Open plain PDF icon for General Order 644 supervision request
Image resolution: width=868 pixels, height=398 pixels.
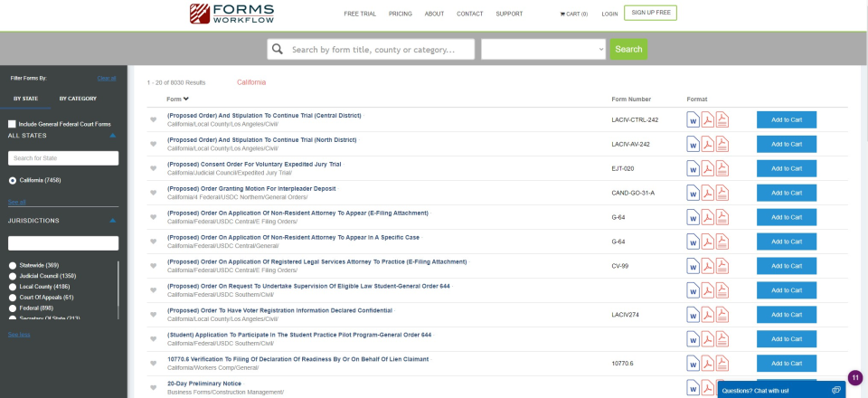pyautogui.click(x=708, y=290)
